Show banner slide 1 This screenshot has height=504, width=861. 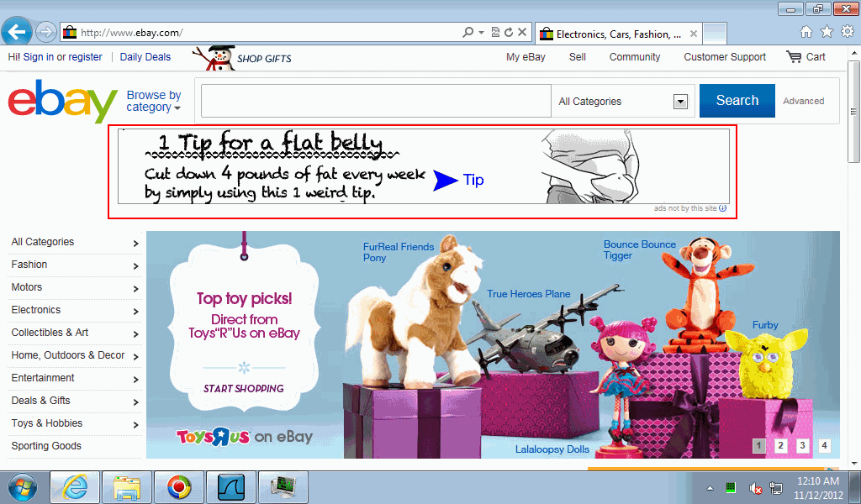pos(759,446)
